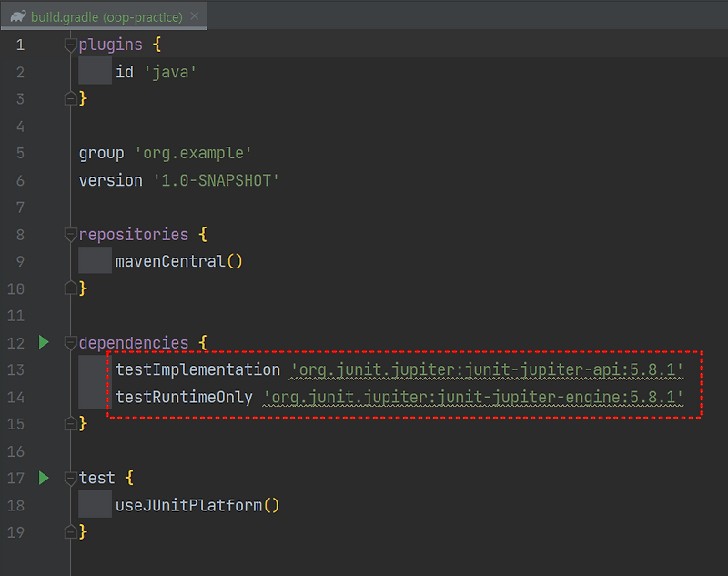Screen dimensions: 728x576
Task: Click the fold-end marker at line 15
Action: (70, 423)
